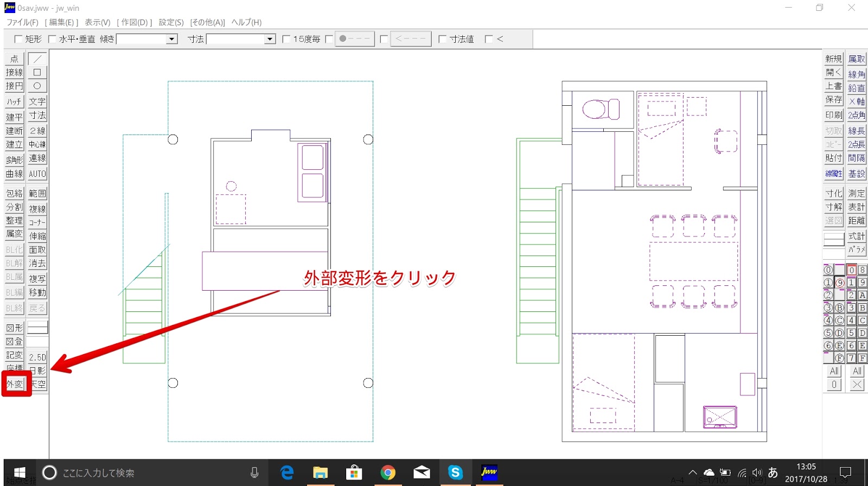Viewport: 868px width, 486px height.
Task: Click the AUTO mode button
Action: pyautogui.click(x=37, y=174)
